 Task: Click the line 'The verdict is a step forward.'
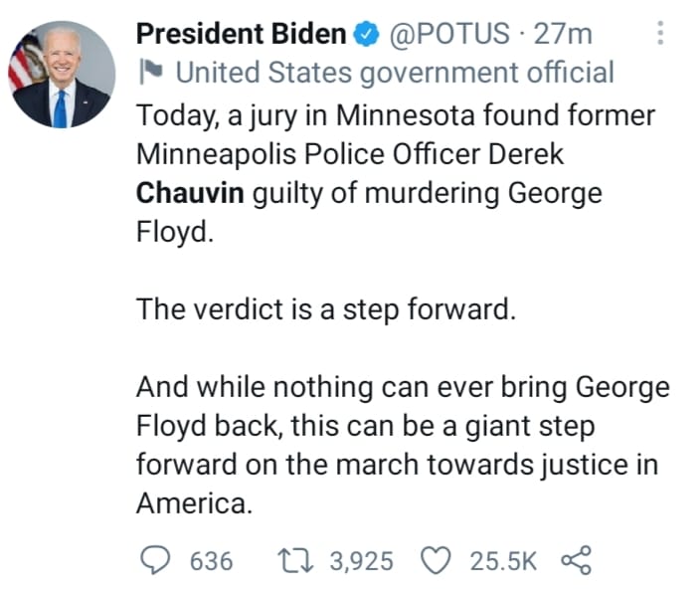[x=326, y=309]
